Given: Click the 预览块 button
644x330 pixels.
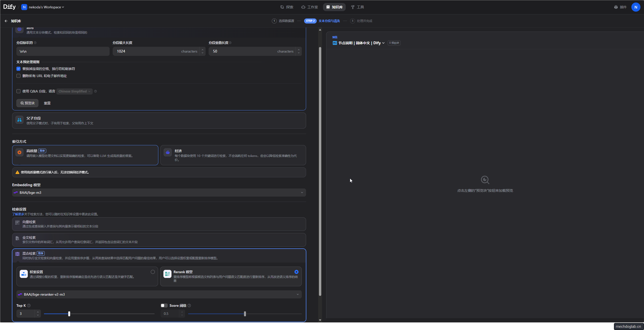Looking at the screenshot, I should pos(28,103).
